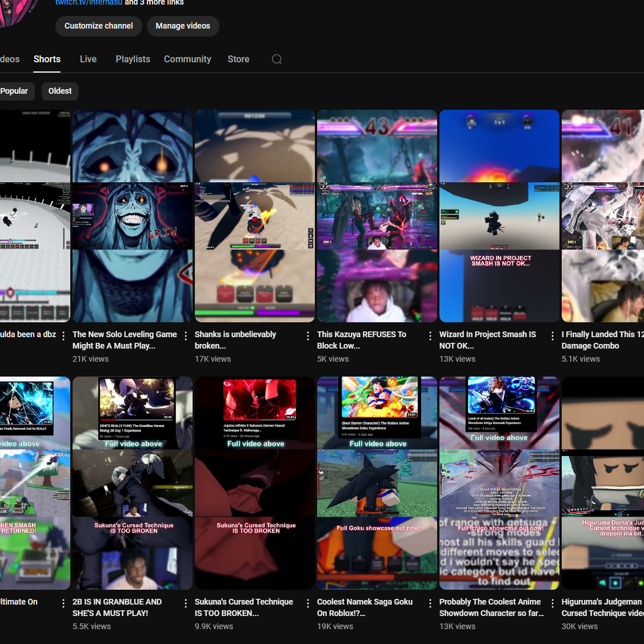This screenshot has width=644, height=644.
Task: Open more actions for Namek Saga Goku short
Action: [x=430, y=603]
